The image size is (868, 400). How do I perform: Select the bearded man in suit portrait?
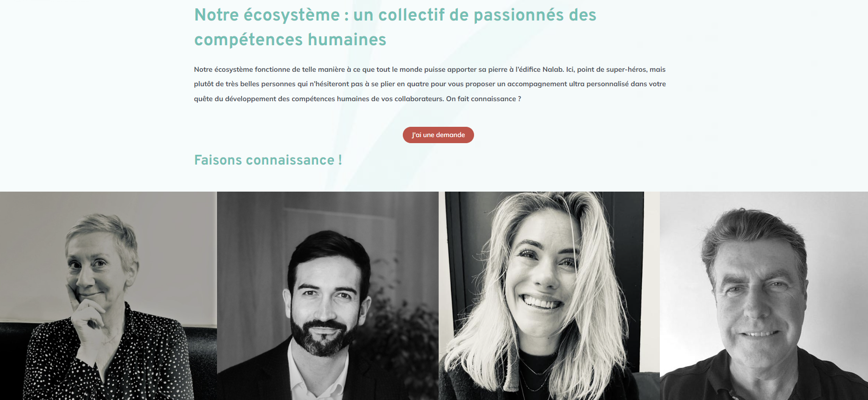328,296
